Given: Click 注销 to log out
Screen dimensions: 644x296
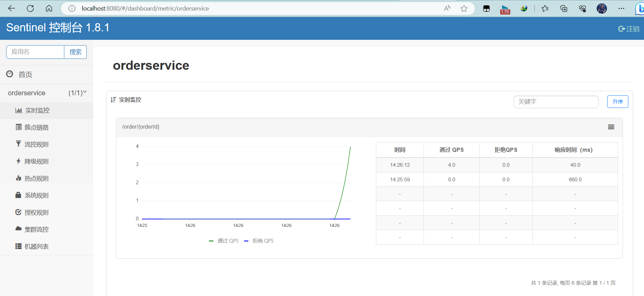Looking at the screenshot, I should coord(629,29).
